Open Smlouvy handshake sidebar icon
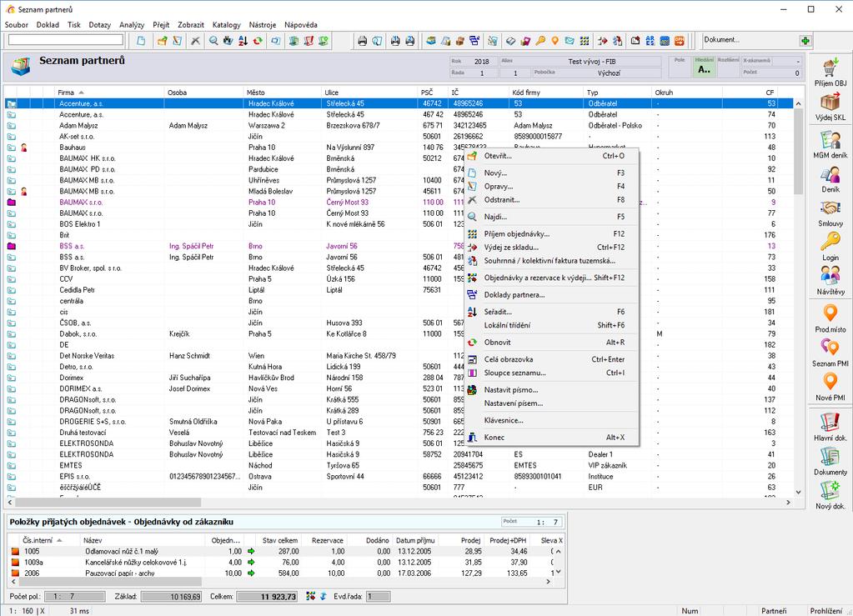853x616 pixels. coord(830,213)
